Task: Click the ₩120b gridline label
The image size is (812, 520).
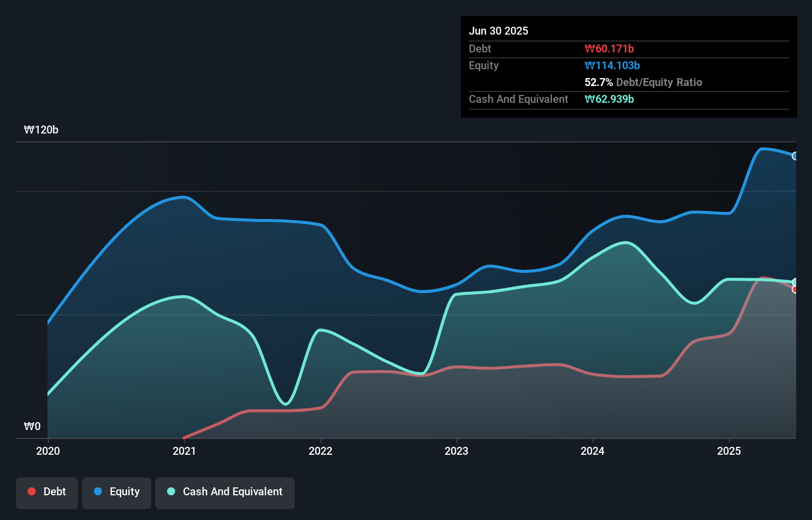Action: click(42, 130)
